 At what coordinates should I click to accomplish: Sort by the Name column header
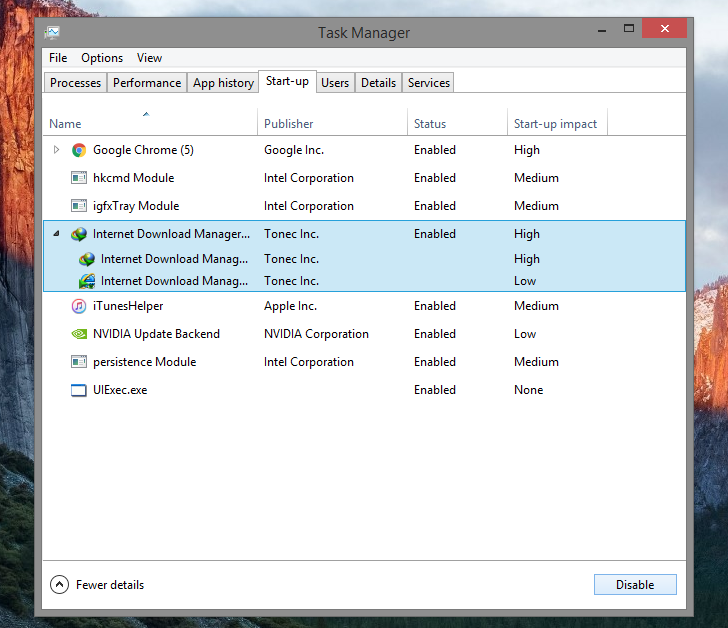point(150,122)
